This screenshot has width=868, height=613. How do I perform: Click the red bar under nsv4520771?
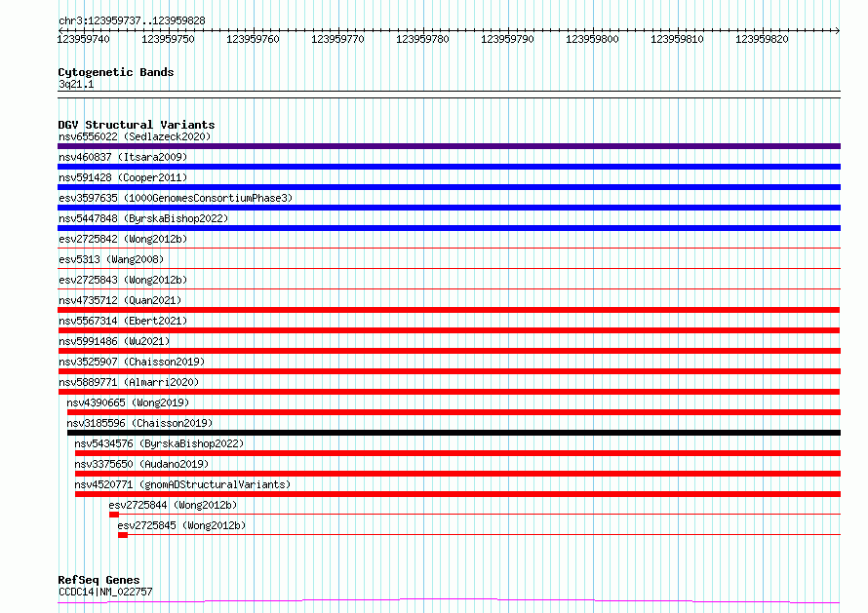click(457, 494)
